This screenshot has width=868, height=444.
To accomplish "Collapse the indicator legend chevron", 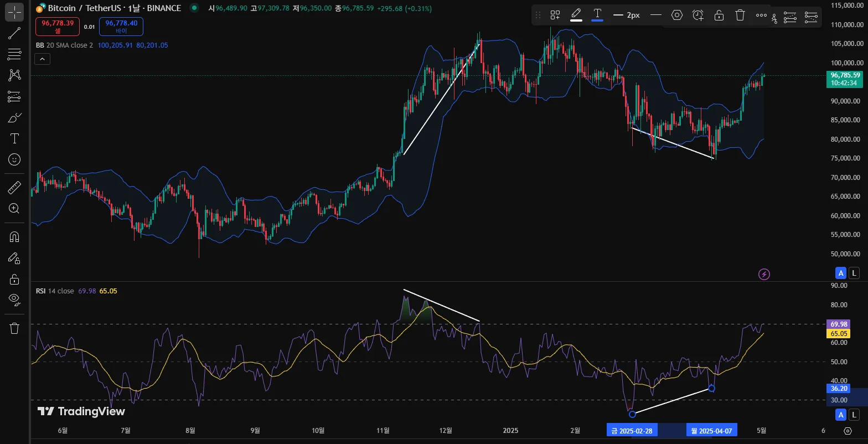I will pyautogui.click(x=42, y=59).
